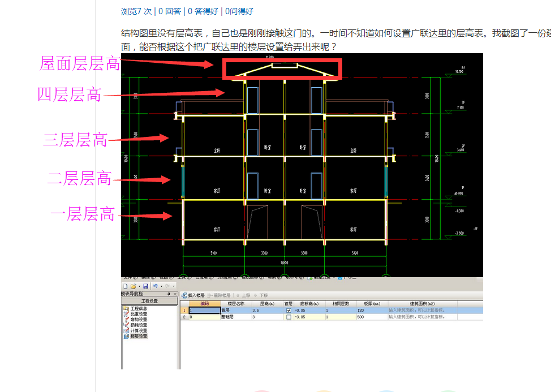Click the Save floppy-disk icon
The height and width of the screenshot is (392, 551).
coord(145,286)
